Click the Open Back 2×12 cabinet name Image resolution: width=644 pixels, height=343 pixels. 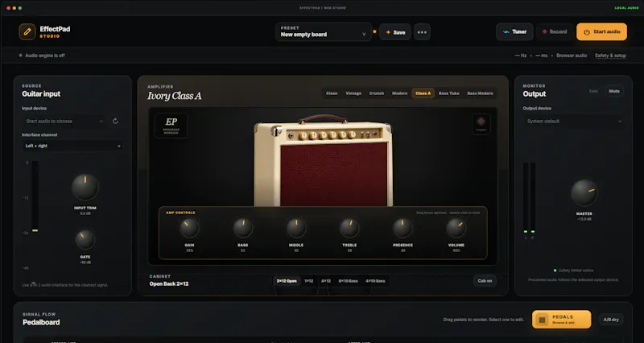169,284
